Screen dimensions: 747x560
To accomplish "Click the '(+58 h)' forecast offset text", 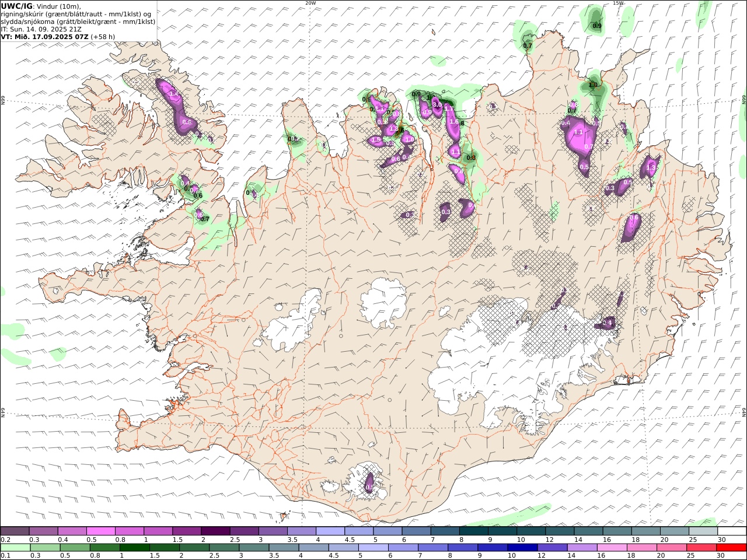I will tap(103, 37).
